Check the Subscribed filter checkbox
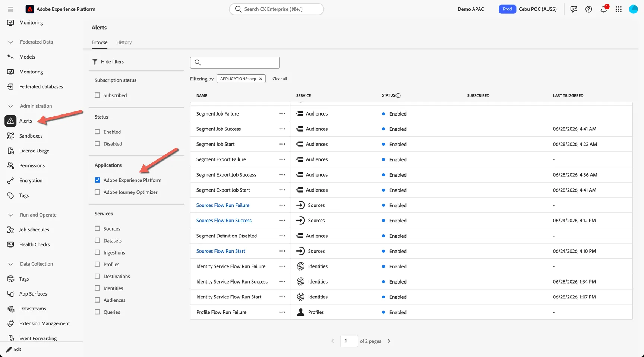This screenshot has height=357, width=644. 97,95
